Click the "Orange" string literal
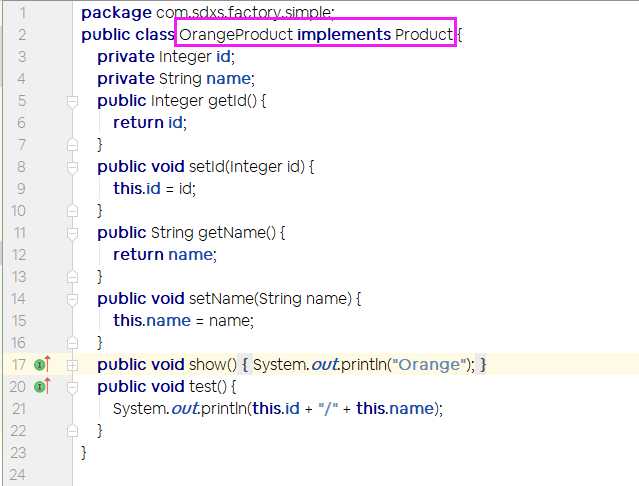 [429, 365]
